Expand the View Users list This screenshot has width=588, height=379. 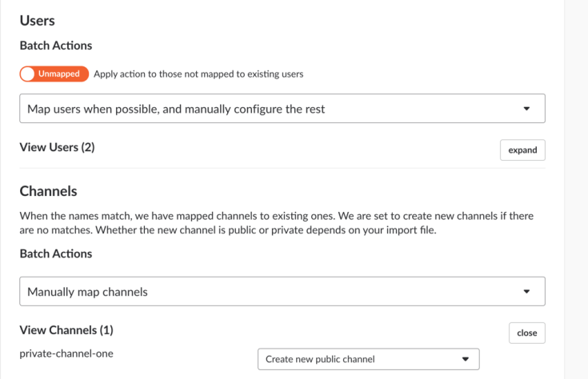(522, 150)
